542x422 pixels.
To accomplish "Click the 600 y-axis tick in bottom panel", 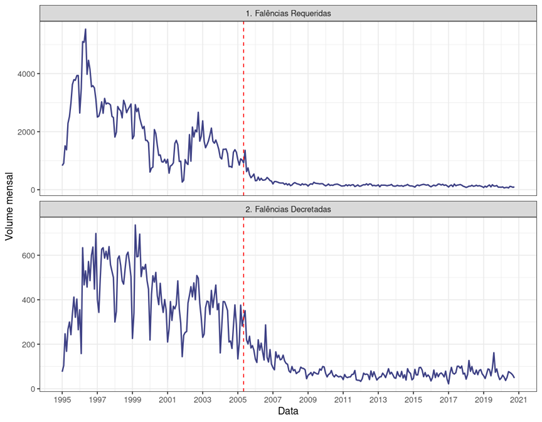I will [x=29, y=255].
